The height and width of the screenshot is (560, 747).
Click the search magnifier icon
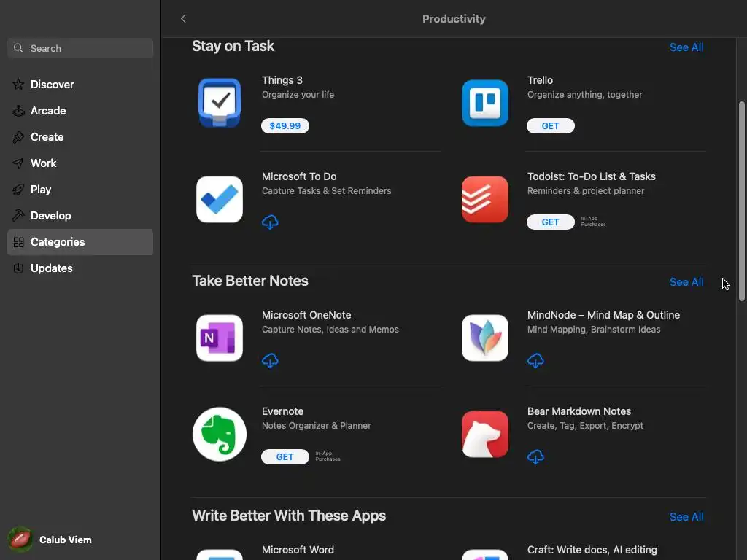click(x=18, y=48)
